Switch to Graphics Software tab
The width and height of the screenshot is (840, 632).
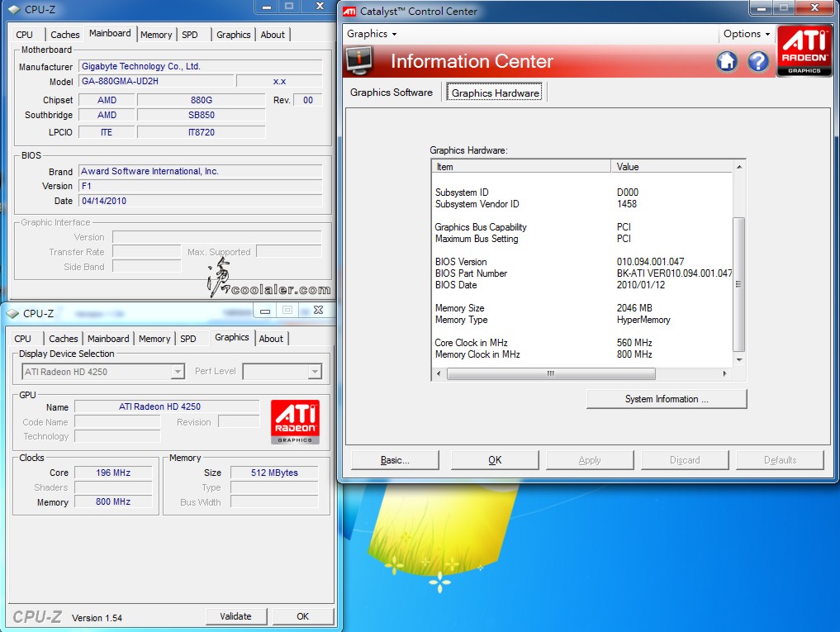click(391, 93)
